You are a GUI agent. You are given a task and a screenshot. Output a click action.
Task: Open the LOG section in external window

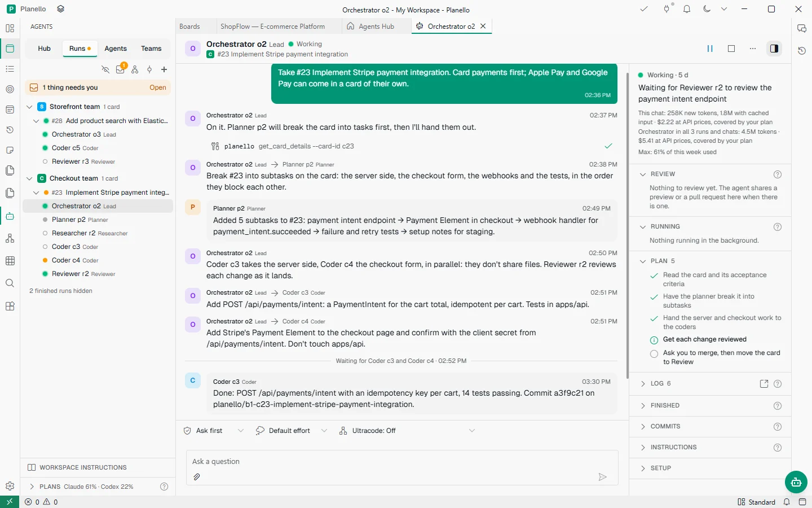764,384
